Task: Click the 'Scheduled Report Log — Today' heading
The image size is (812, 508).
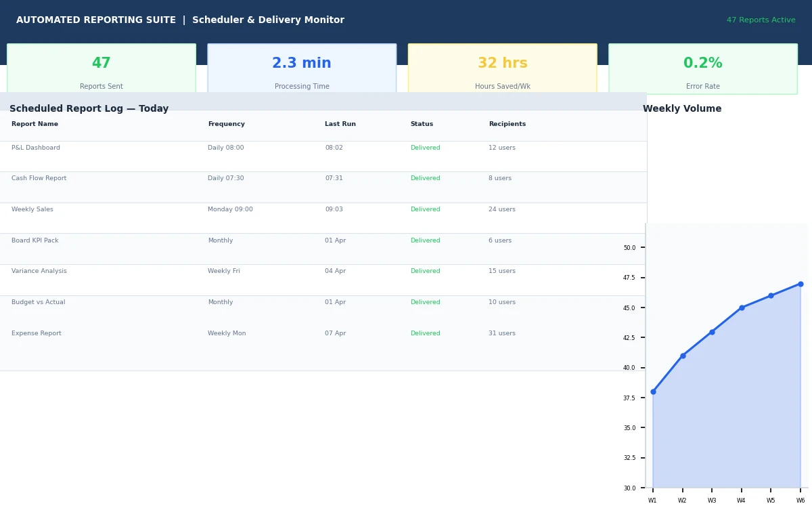Action: (89, 109)
